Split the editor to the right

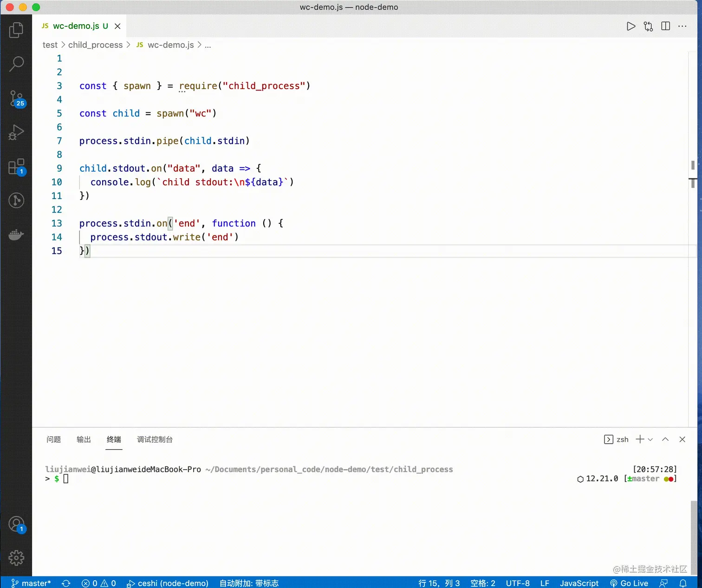pyautogui.click(x=665, y=26)
